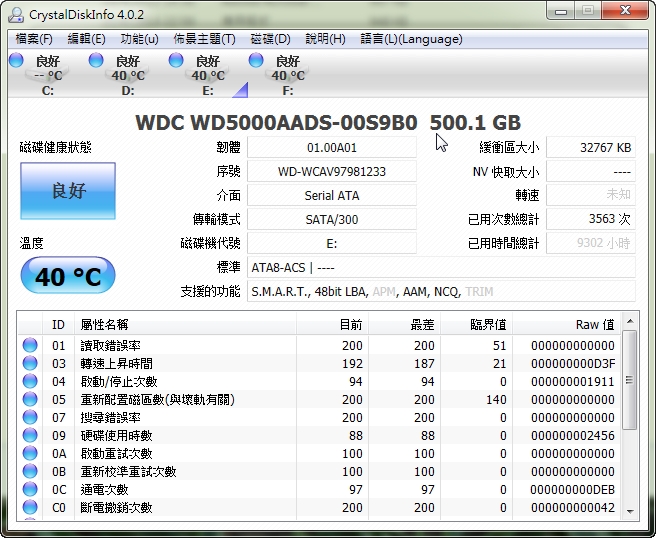The width and height of the screenshot is (656, 538).
Task: Select the 通電次數 attribute row
Action: tap(319, 489)
